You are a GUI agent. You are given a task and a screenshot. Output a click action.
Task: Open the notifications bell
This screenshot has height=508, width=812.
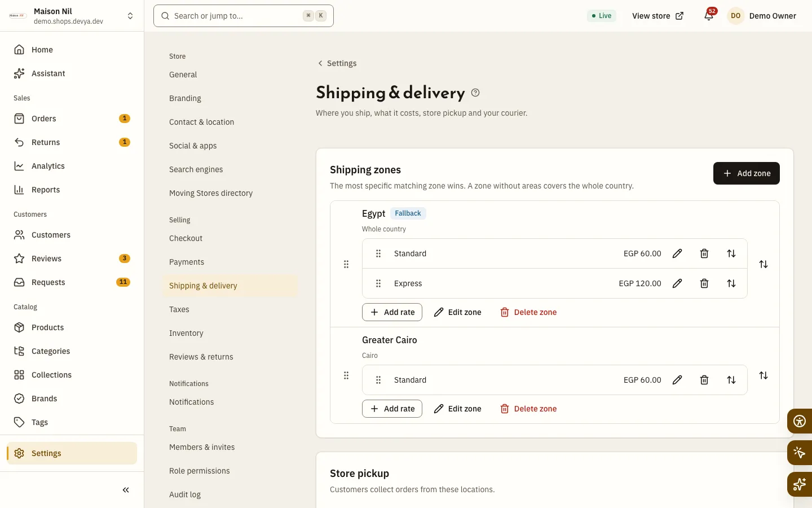pos(709,16)
